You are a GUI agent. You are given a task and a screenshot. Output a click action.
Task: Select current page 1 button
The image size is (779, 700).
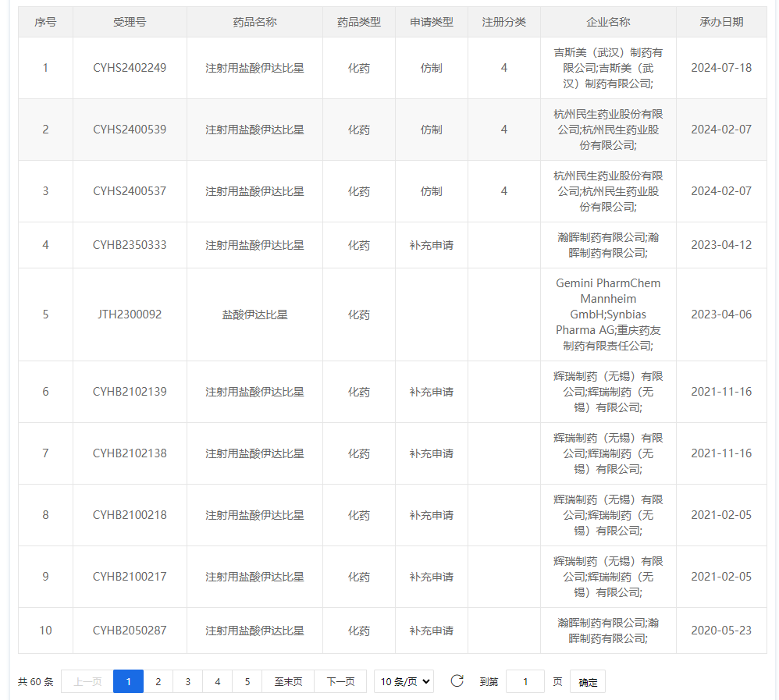tap(128, 681)
